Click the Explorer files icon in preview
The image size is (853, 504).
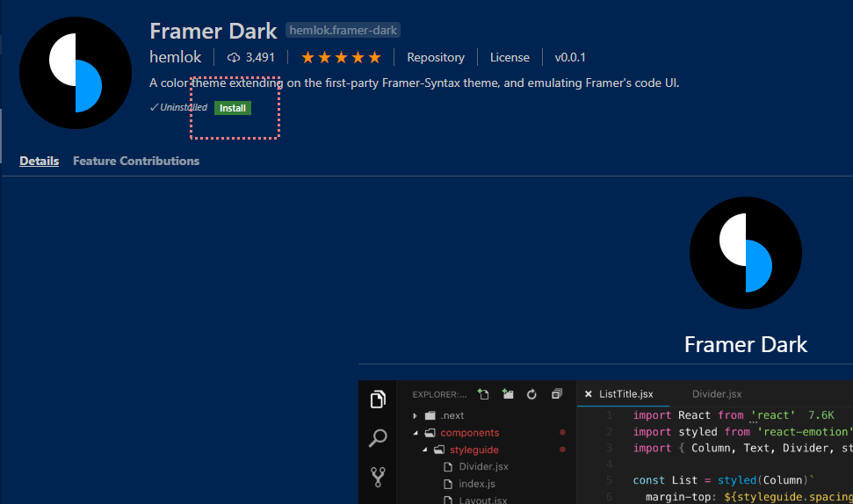[378, 400]
